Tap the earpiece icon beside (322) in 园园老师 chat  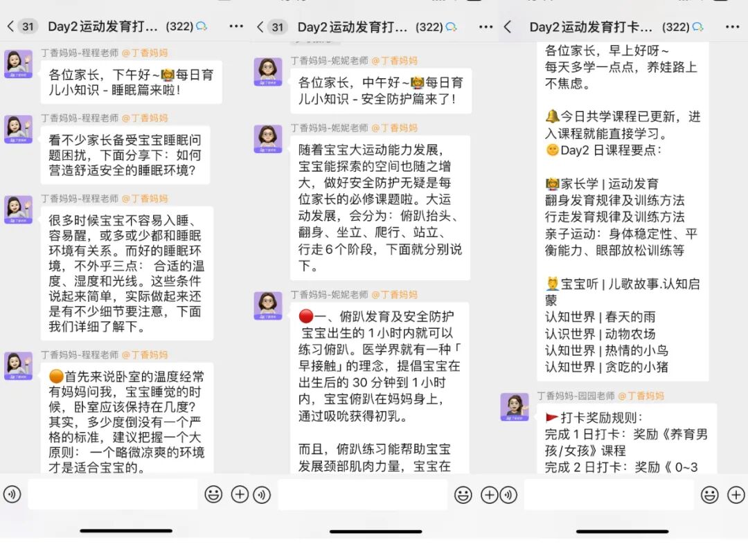[x=697, y=27]
